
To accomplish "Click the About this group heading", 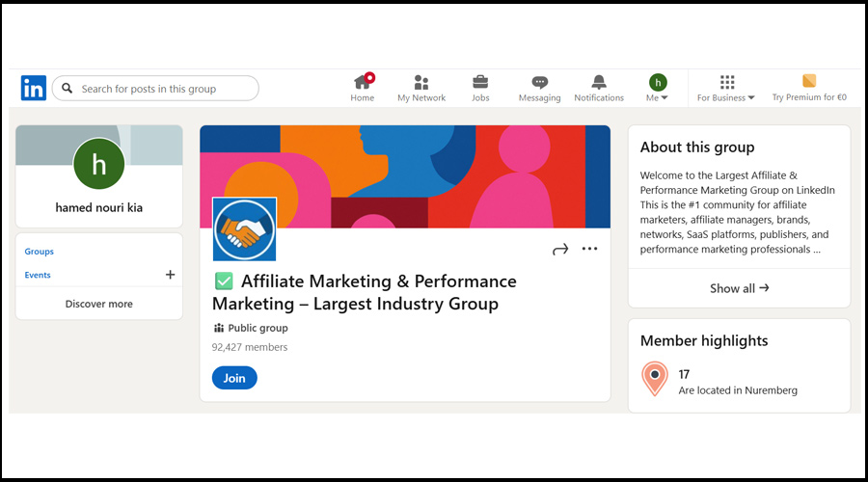I will tap(697, 147).
